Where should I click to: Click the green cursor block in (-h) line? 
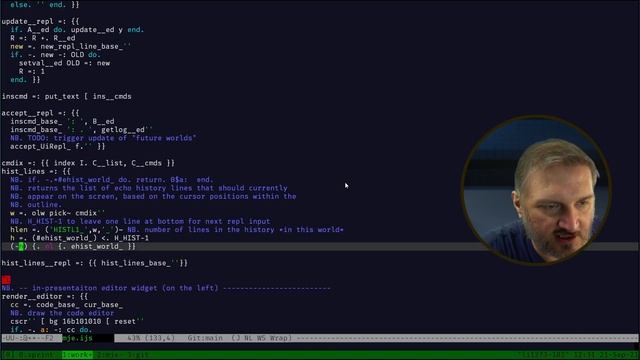click(21, 247)
